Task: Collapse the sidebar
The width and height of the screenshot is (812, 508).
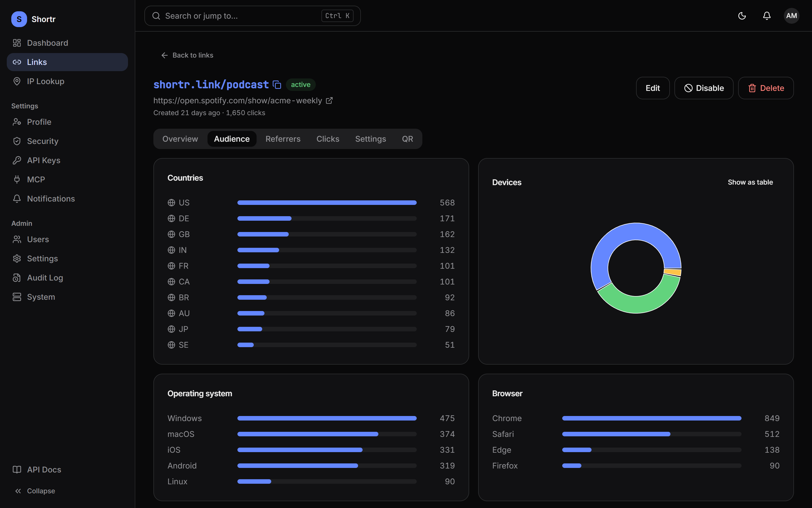Action: 67,491
